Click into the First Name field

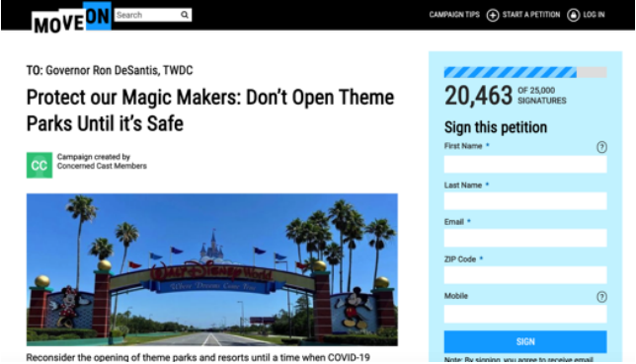tap(525, 165)
